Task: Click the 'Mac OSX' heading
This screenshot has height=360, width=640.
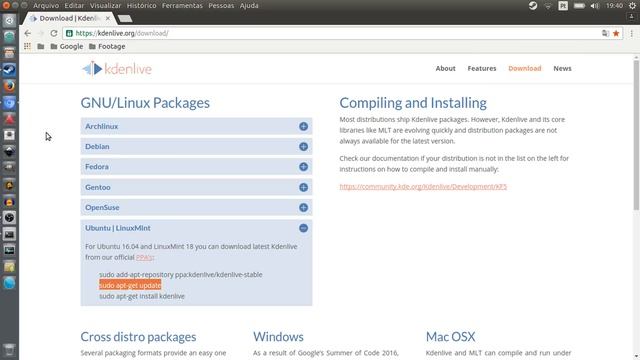Action: point(451,337)
